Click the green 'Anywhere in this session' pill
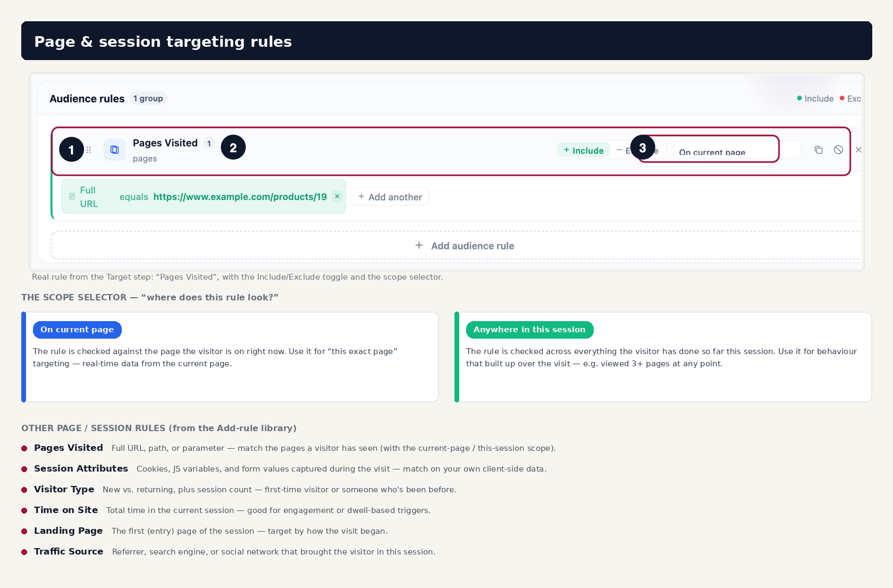The height and width of the screenshot is (588, 893). point(529,330)
